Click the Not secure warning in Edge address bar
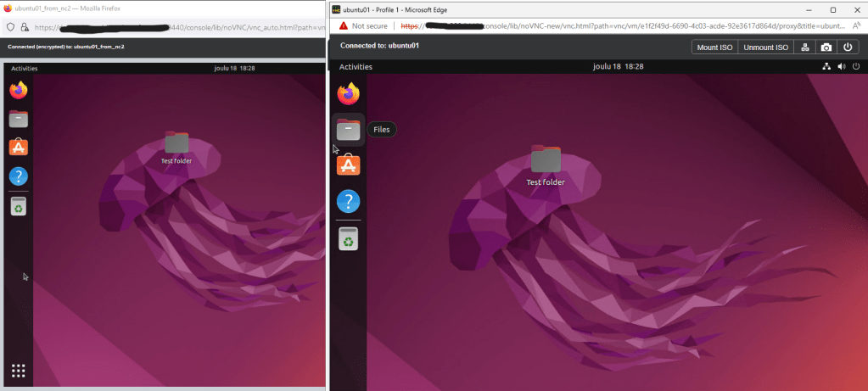 point(363,26)
